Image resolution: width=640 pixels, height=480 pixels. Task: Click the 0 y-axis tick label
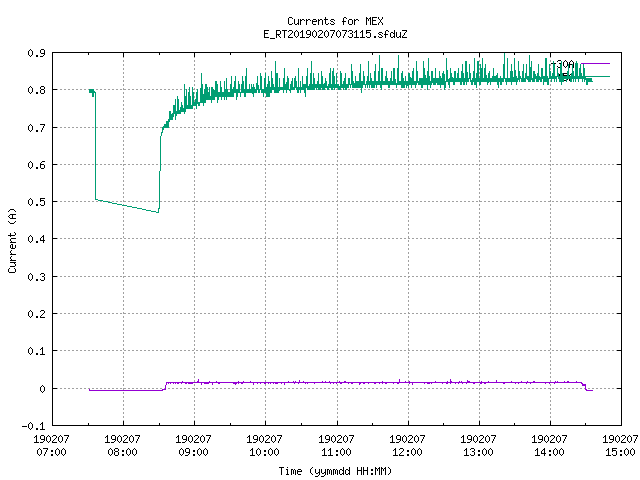point(42,389)
